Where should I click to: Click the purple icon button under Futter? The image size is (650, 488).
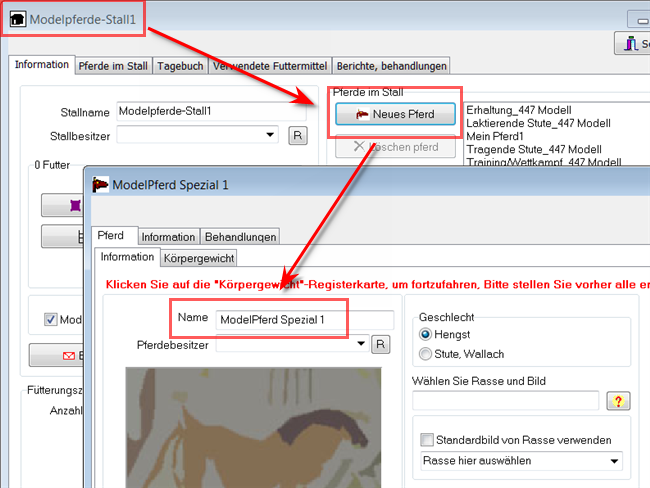[62, 205]
